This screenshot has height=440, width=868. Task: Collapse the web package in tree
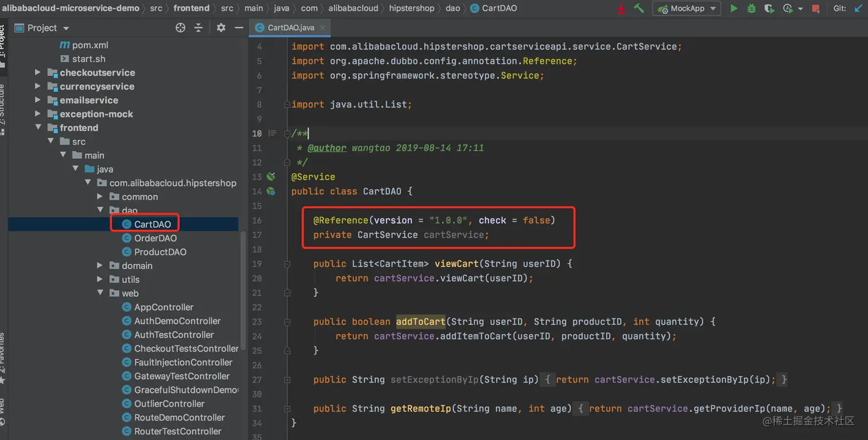100,294
